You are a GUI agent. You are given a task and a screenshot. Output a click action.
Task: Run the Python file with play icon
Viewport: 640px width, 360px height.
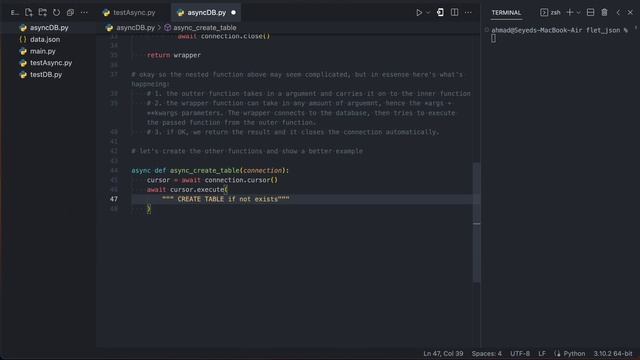tap(419, 13)
